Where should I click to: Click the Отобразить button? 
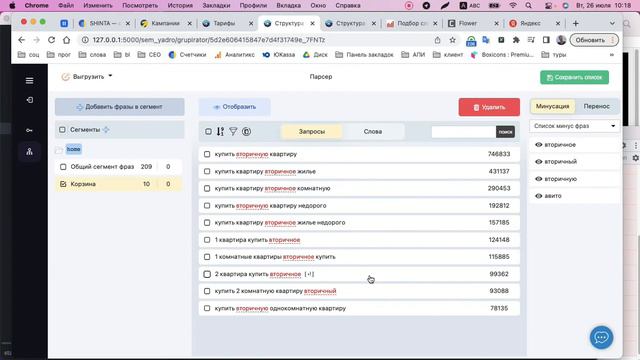click(235, 107)
